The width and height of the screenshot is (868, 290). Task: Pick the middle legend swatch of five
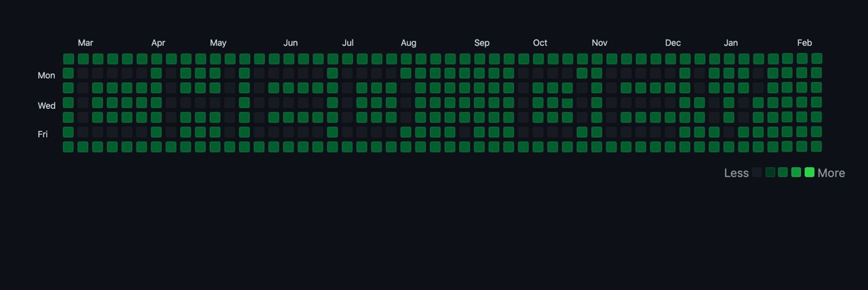(x=783, y=173)
